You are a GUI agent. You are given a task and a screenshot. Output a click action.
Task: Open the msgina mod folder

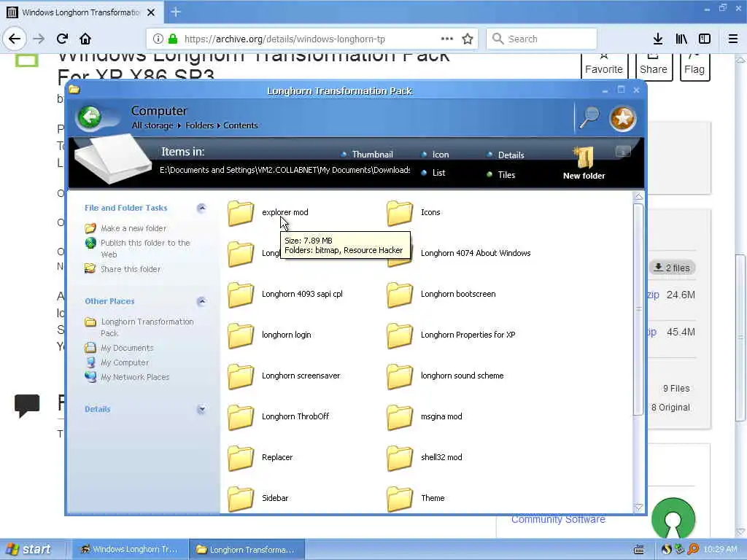[x=425, y=416]
